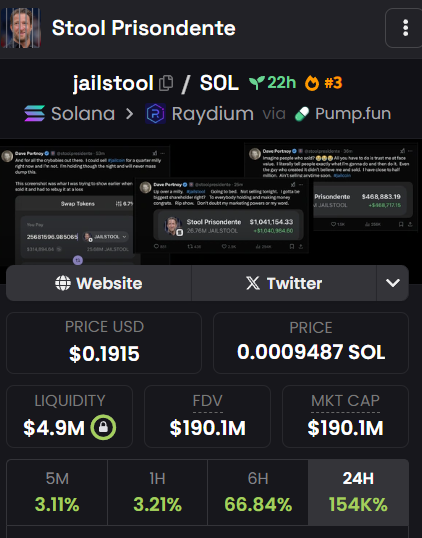Click the SOL quote token label
The width and height of the screenshot is (422, 538).
point(219,83)
